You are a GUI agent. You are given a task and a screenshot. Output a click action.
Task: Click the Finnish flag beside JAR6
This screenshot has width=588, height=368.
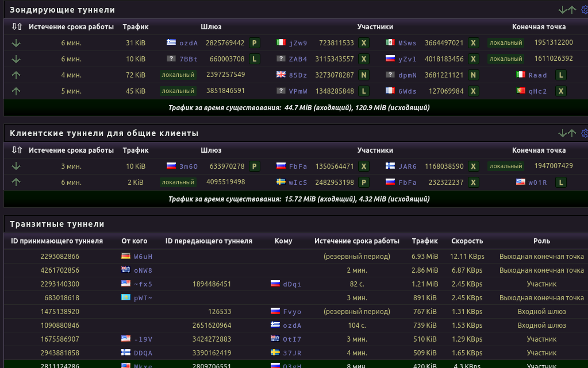coord(390,166)
